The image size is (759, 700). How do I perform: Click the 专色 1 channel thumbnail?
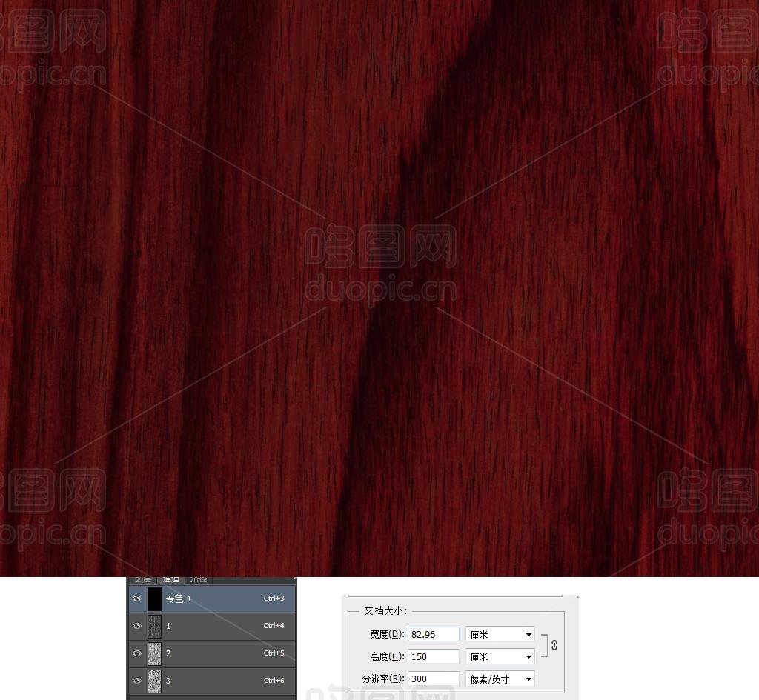(x=154, y=599)
